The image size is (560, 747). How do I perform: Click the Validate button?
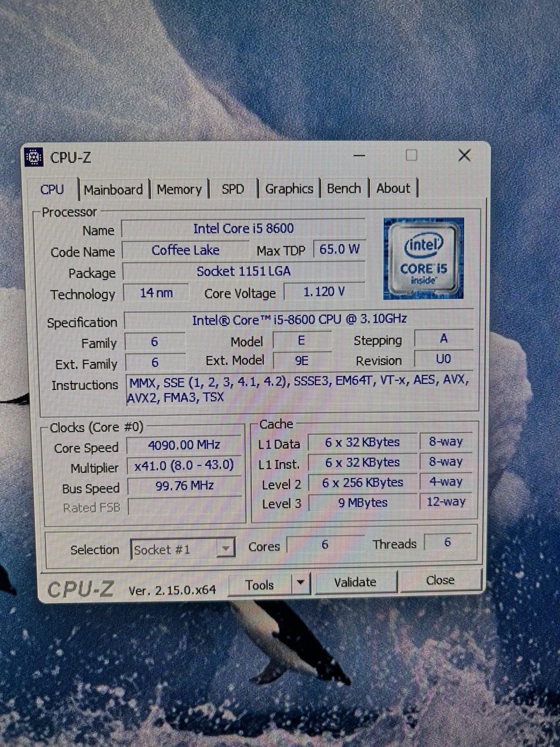(x=356, y=582)
